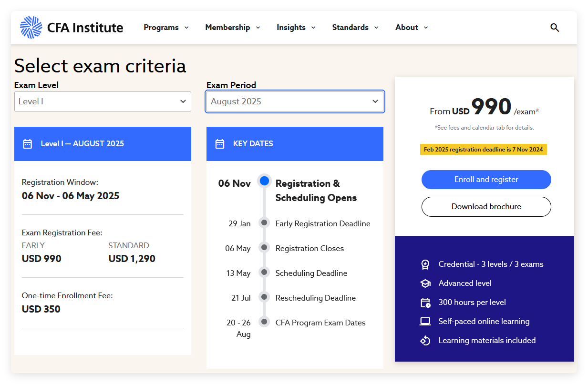Click the '06 Nov - 06 May 2025' registration window
This screenshot has width=588, height=384.
[71, 196]
